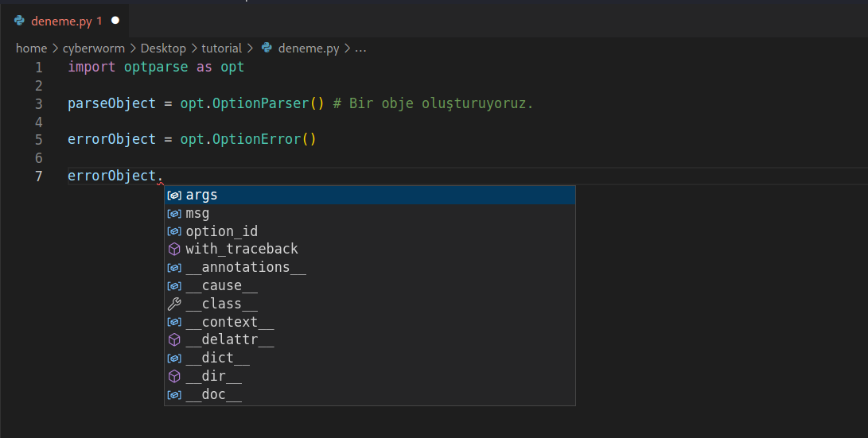Viewport: 868px width, 438px height.
Task: Click the unsaved dot on deneme.py tab
Action: tap(115, 20)
